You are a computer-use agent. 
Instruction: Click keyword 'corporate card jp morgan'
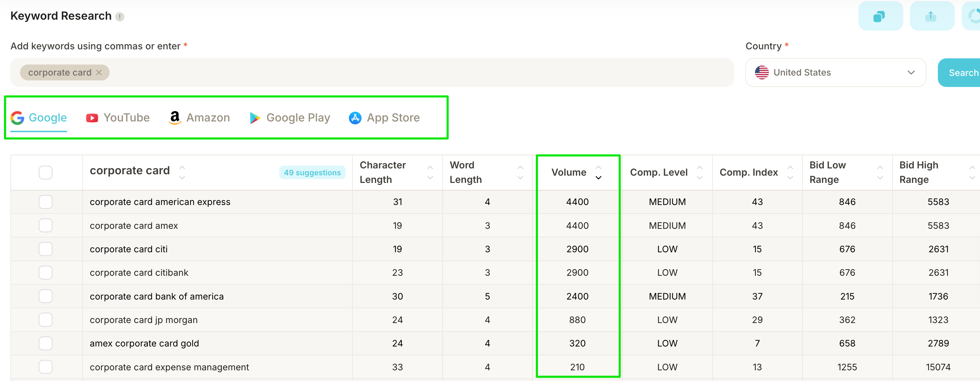(144, 320)
